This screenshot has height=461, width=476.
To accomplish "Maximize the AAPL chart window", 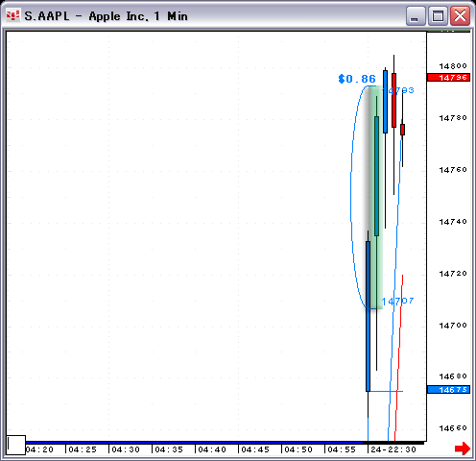I will [x=438, y=15].
